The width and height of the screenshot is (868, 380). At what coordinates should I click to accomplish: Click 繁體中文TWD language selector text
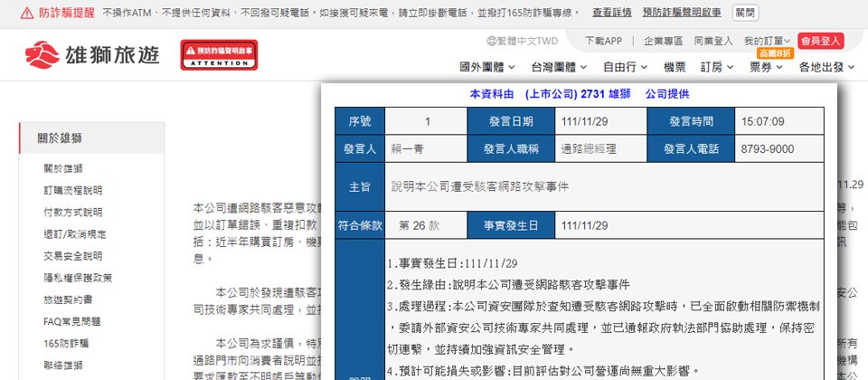pos(527,41)
